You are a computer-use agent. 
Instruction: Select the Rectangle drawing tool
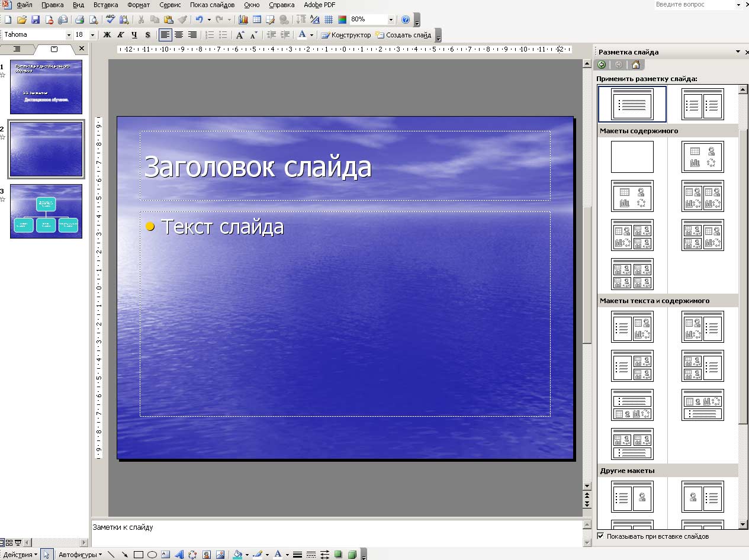[x=138, y=555]
